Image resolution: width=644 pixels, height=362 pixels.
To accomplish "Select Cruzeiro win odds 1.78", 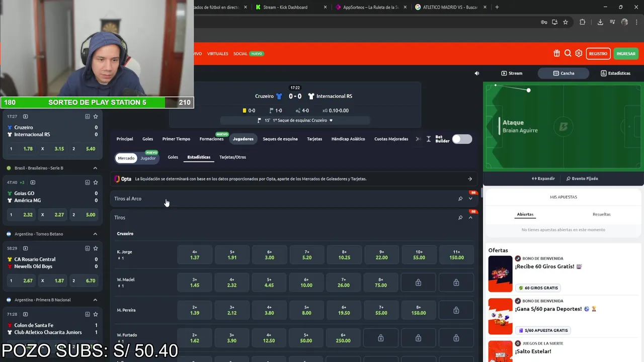I will click(x=21, y=149).
